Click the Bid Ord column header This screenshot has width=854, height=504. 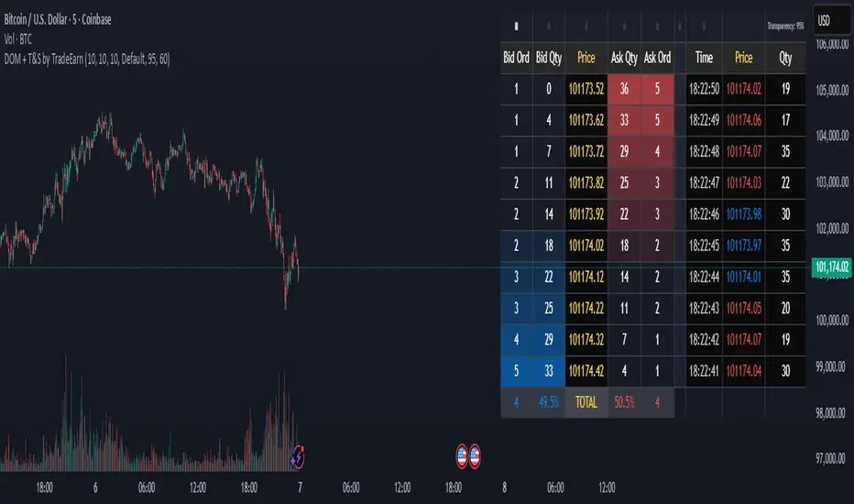pos(516,58)
